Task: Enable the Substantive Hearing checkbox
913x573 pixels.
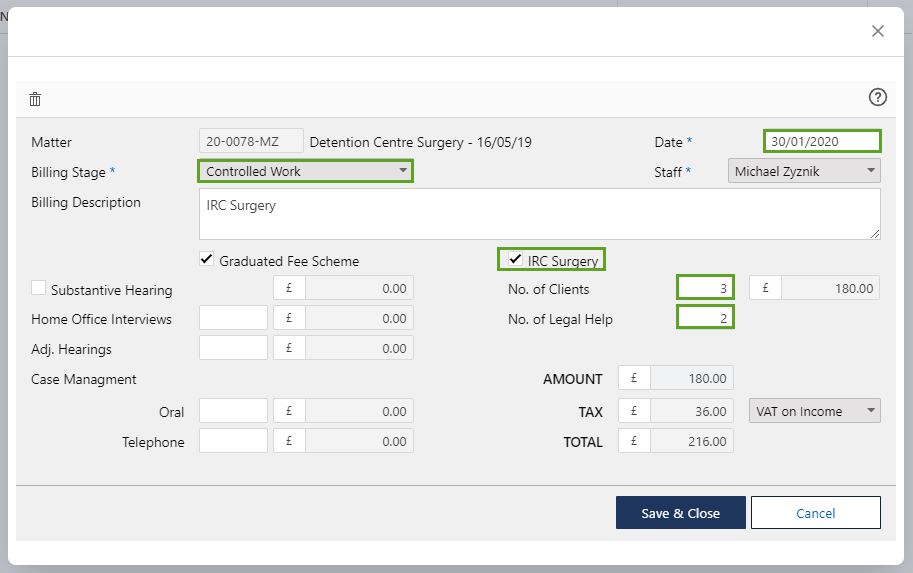Action: coord(39,289)
